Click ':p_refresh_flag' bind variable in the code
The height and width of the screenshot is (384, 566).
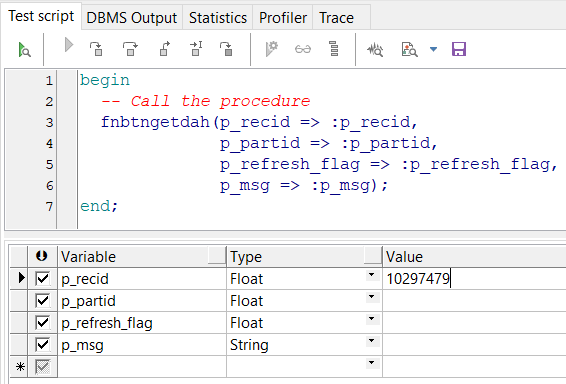point(475,165)
